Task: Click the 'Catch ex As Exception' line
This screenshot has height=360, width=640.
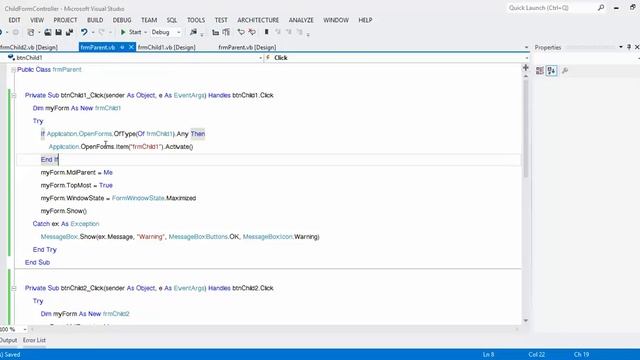Action: pos(66,224)
